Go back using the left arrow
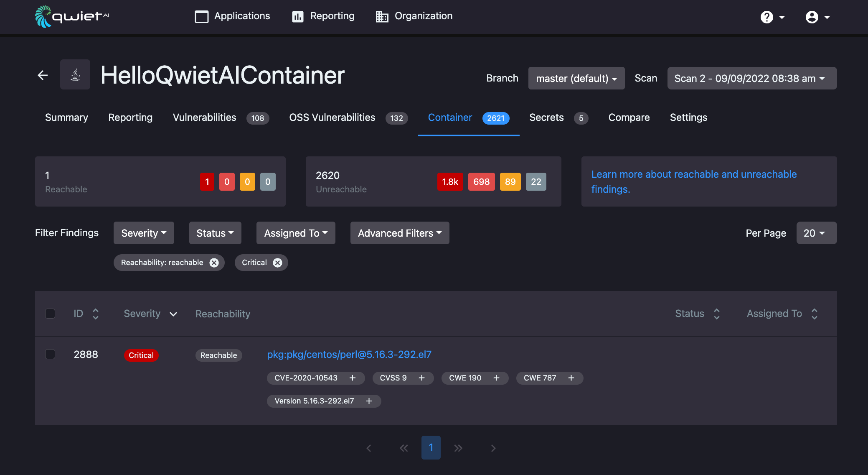868x475 pixels. (x=43, y=75)
